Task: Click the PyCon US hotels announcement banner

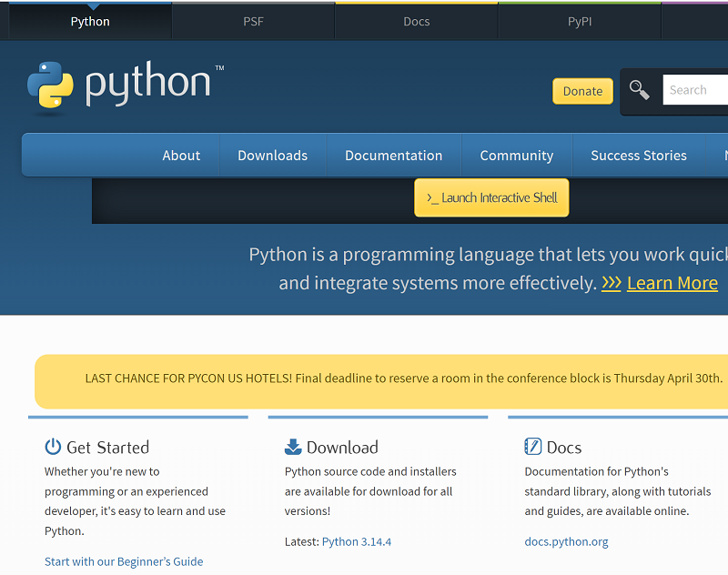Action: (381, 381)
